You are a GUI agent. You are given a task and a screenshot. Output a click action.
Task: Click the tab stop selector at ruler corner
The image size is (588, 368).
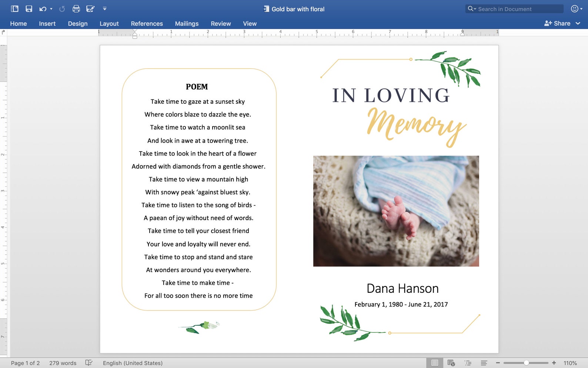click(x=3, y=32)
